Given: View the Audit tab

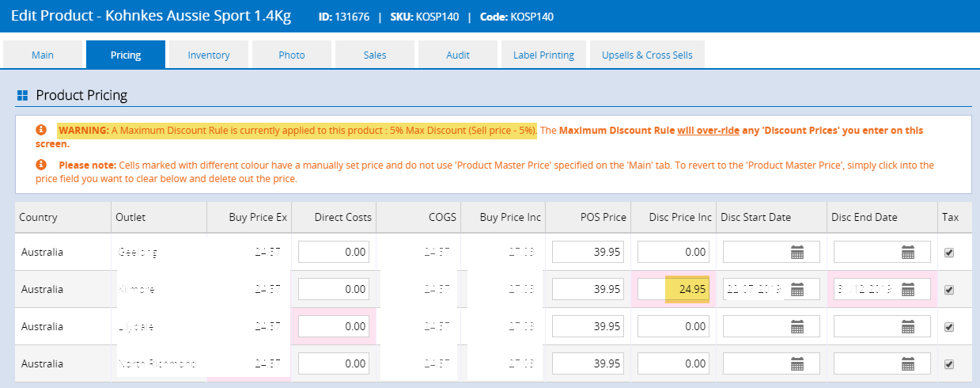Looking at the screenshot, I should (x=458, y=55).
